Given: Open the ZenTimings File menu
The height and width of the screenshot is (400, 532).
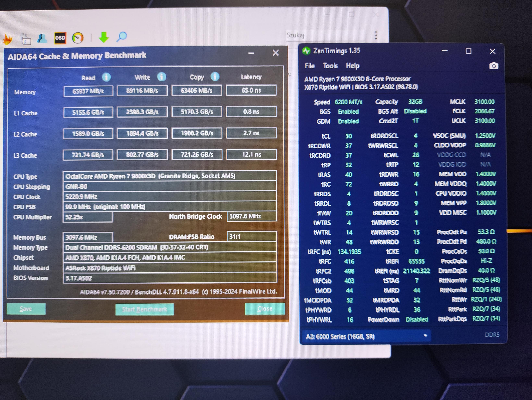Looking at the screenshot, I should (x=310, y=66).
